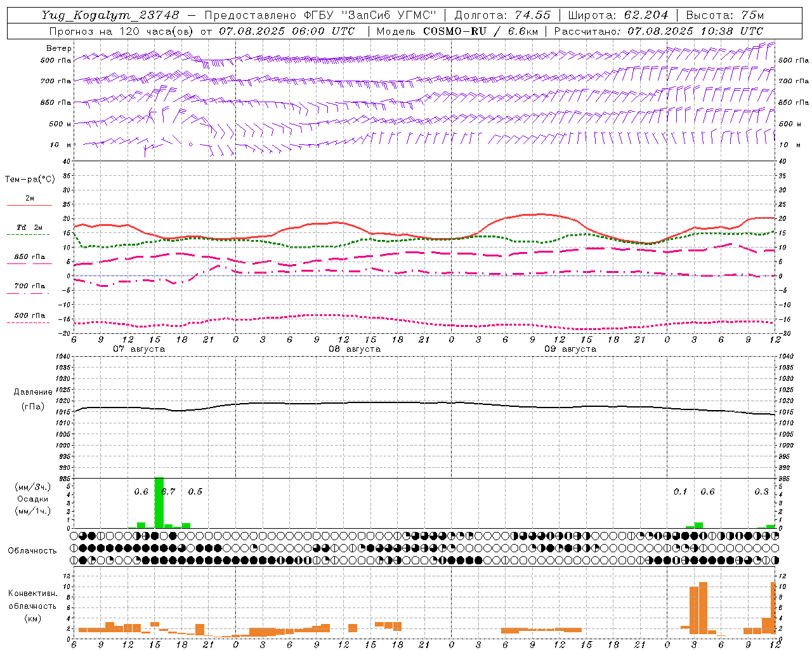Click the (мм/3ч.) units label
This screenshot has height=650, width=812.
pyautogui.click(x=32, y=487)
